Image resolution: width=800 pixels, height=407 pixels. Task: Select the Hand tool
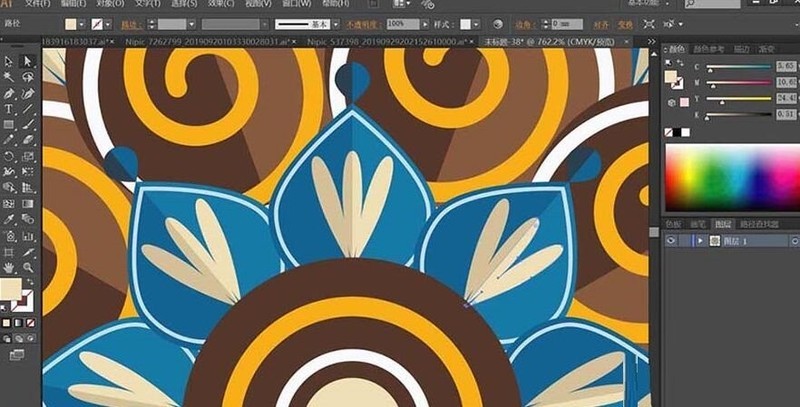tap(9, 267)
